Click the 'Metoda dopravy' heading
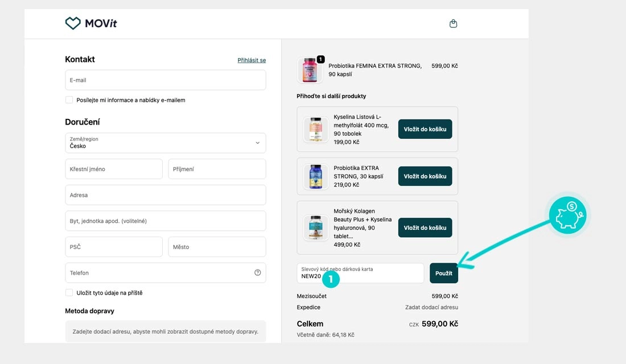 89,311
